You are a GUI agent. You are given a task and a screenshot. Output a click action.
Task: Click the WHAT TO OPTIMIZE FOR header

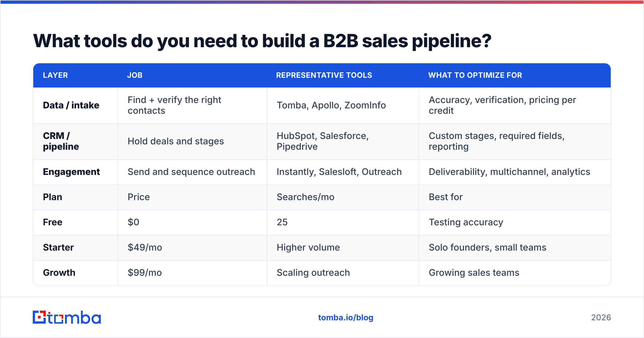(475, 75)
